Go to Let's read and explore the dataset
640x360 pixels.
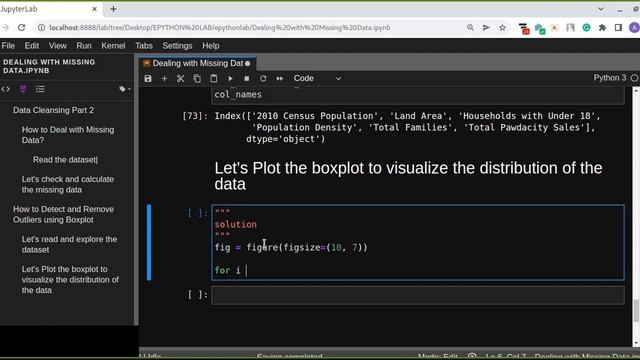tap(69, 244)
